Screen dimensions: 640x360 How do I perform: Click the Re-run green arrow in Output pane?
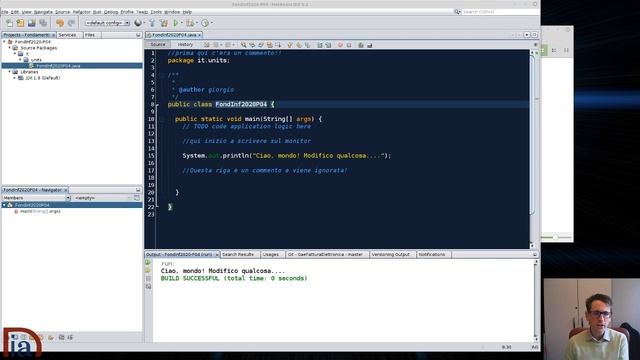pos(148,262)
